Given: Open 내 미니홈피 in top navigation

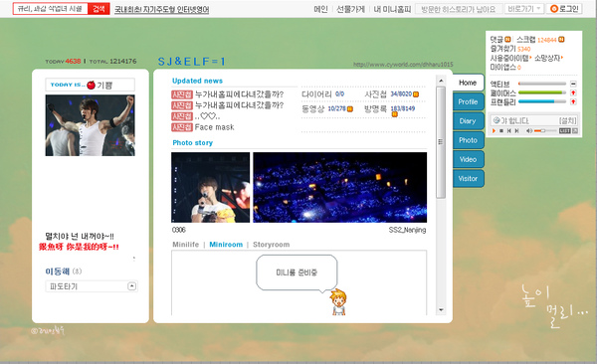Looking at the screenshot, I should [392, 9].
